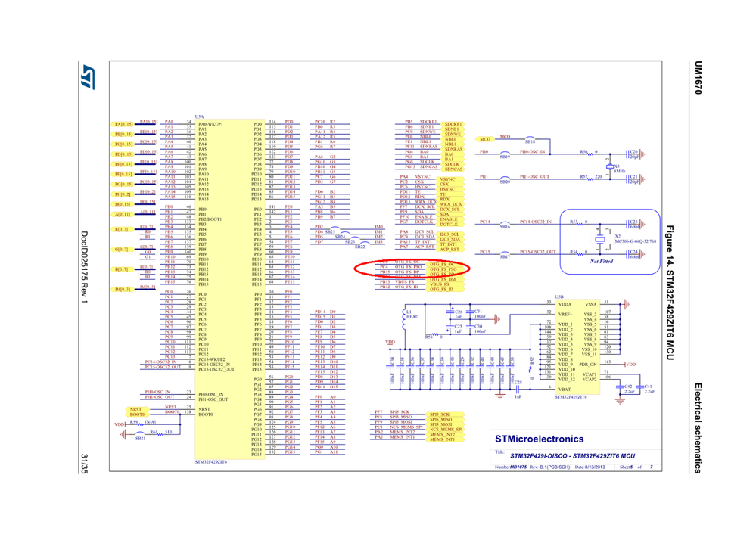Viewport: 756px width, 534px height.
Task: Click the page number 31/35
Action: tap(84, 464)
